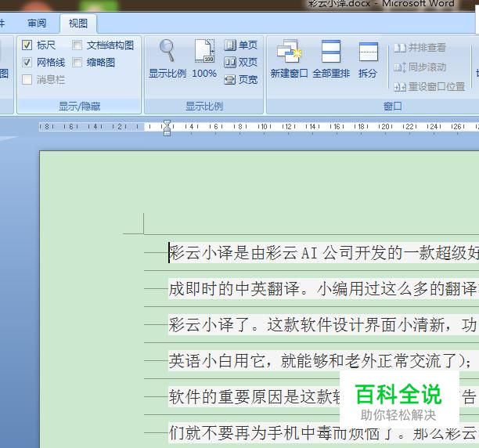Screen dimensions: 479x448
Task: Arrange windows with 全部重排
Action: coord(331,59)
